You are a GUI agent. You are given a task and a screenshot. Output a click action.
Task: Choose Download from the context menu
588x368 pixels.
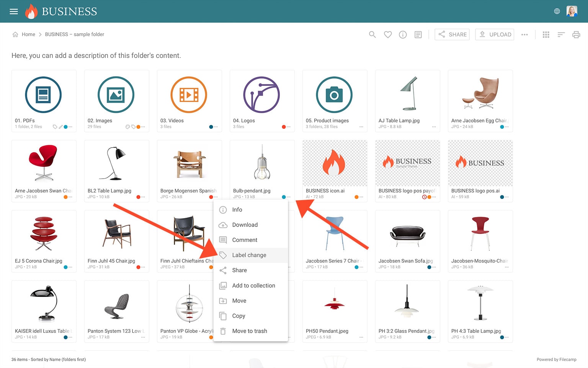click(250, 225)
